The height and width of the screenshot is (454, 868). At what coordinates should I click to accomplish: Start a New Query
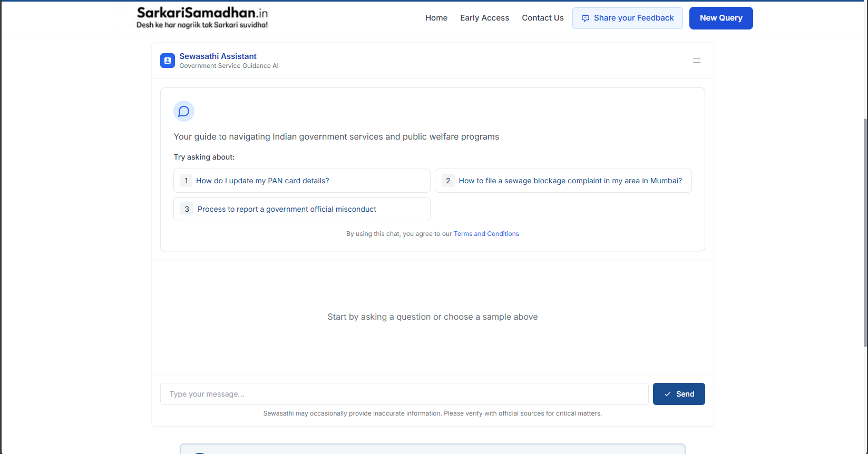point(721,18)
